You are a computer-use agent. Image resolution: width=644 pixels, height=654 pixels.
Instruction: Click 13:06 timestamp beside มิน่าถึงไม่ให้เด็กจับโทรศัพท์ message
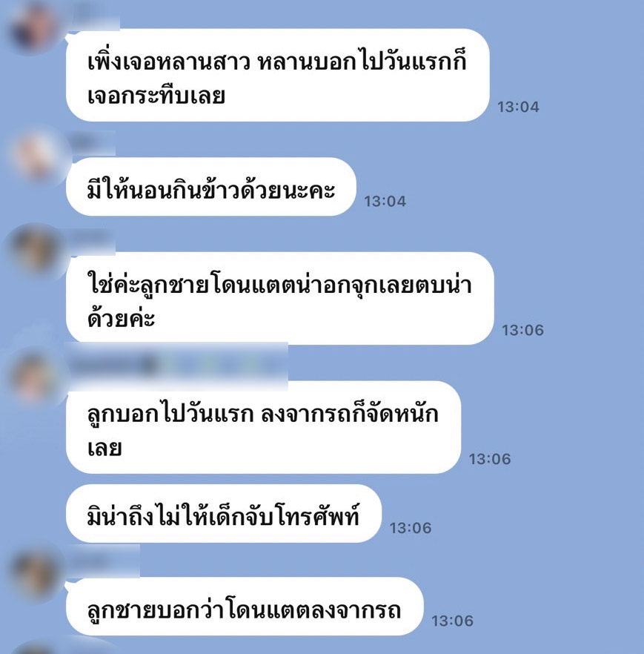pos(410,528)
